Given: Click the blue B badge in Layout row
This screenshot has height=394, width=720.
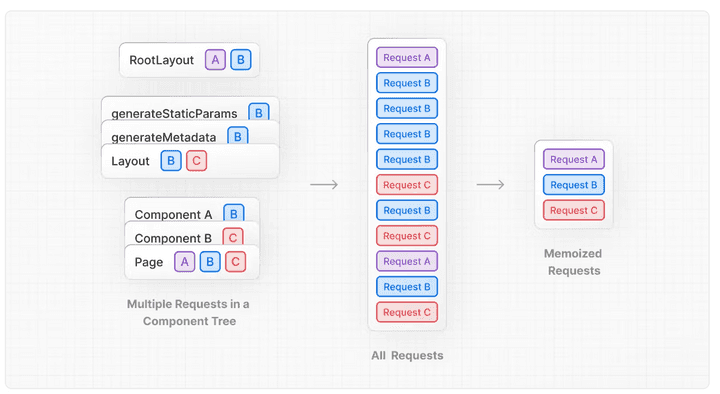Looking at the screenshot, I should 171,161.
